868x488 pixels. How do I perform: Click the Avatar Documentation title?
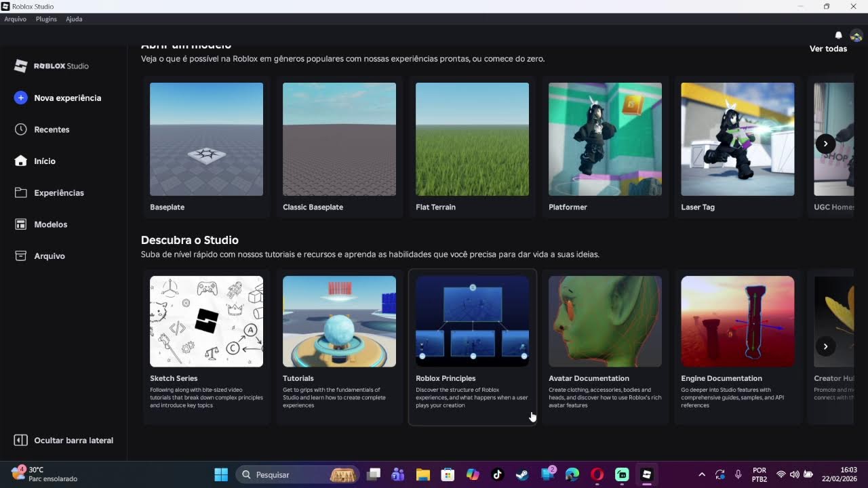coord(589,378)
